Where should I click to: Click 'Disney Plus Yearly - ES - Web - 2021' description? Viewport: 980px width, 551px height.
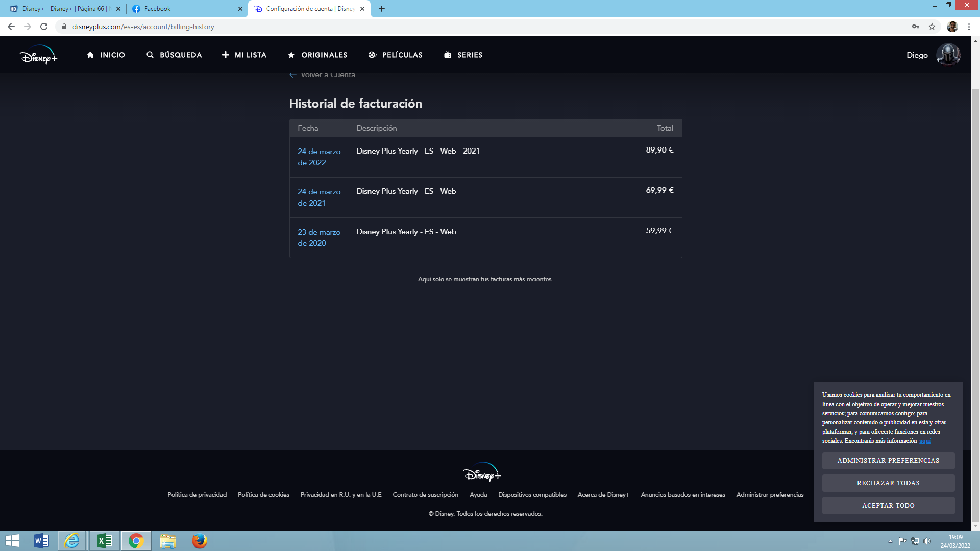pyautogui.click(x=418, y=151)
